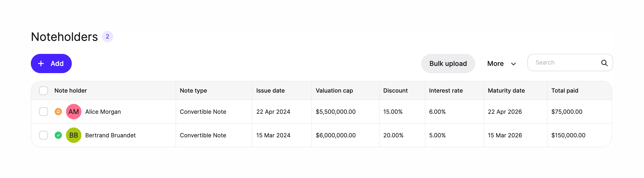Click the green checkmark status icon for Bertrand Bruandet
644x178 pixels.
pyautogui.click(x=58, y=135)
